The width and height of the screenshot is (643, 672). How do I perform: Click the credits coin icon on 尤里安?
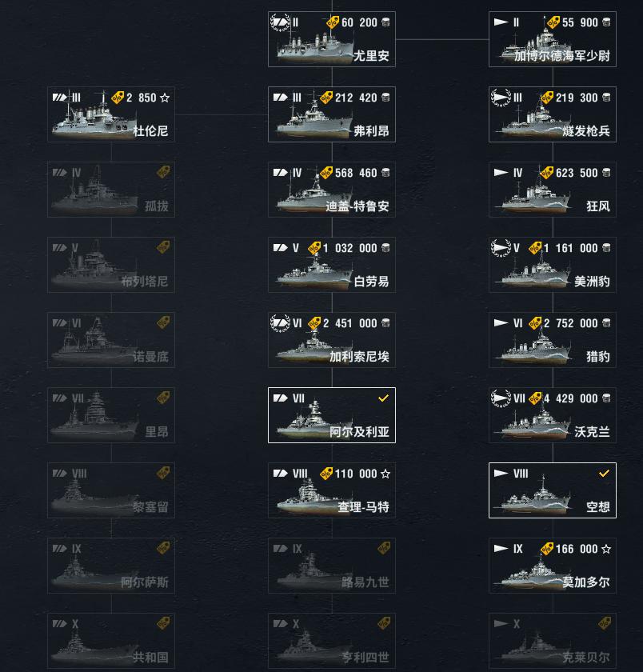[x=385, y=22]
